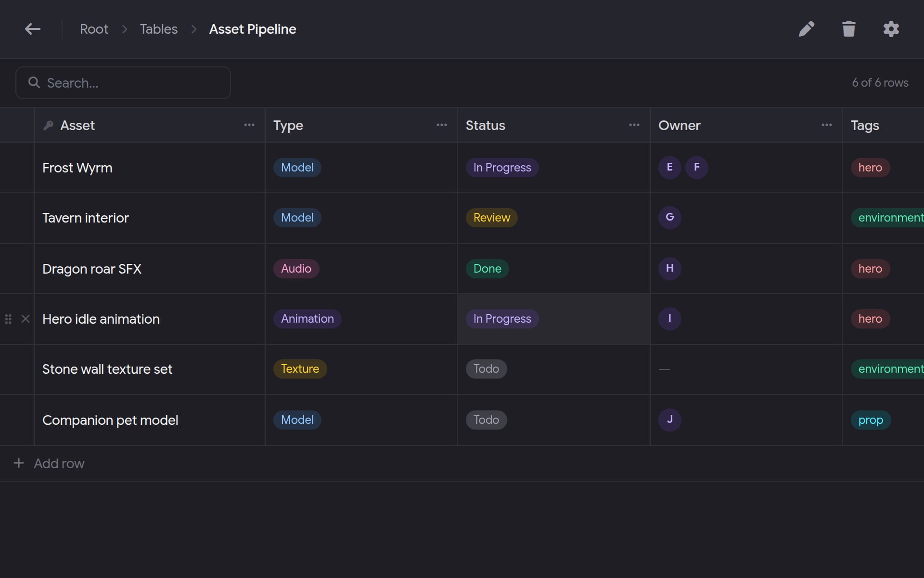
Task: Navigate to Root in breadcrumb
Action: tap(94, 29)
